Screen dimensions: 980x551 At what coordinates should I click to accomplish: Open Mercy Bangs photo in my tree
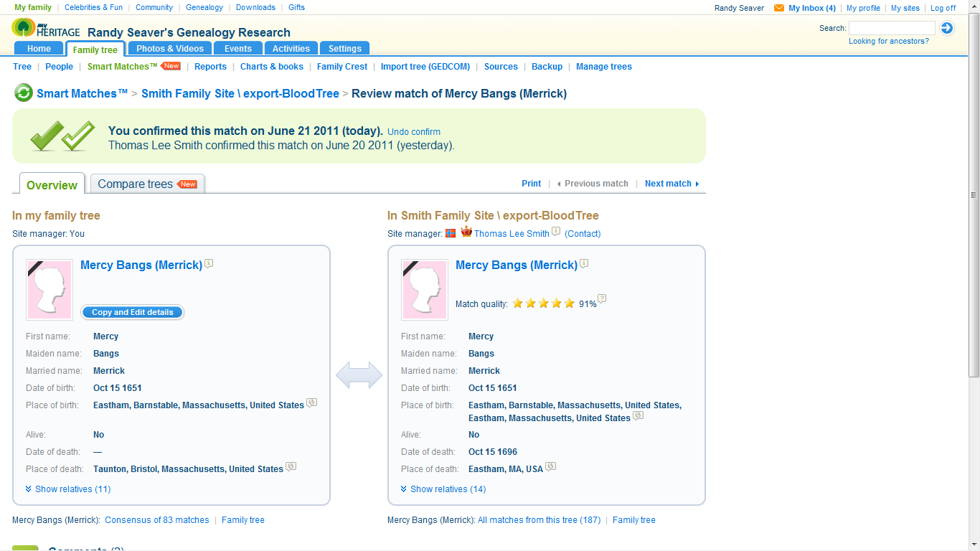[50, 289]
